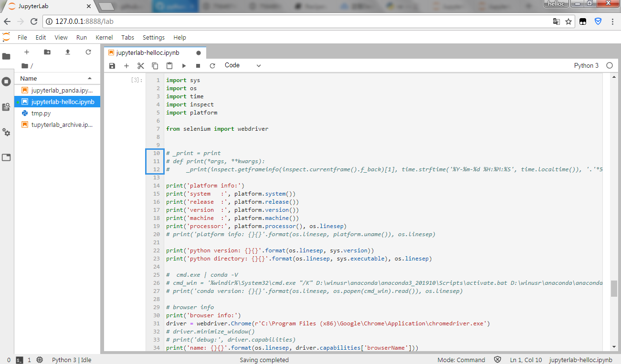Click the scrollbar down arrow

point(614,347)
